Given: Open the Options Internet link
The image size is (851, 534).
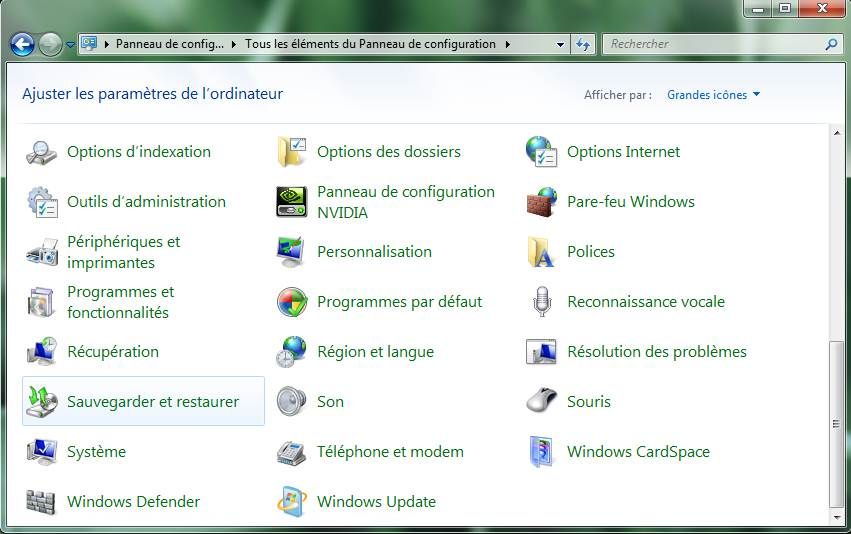Looking at the screenshot, I should [x=623, y=152].
